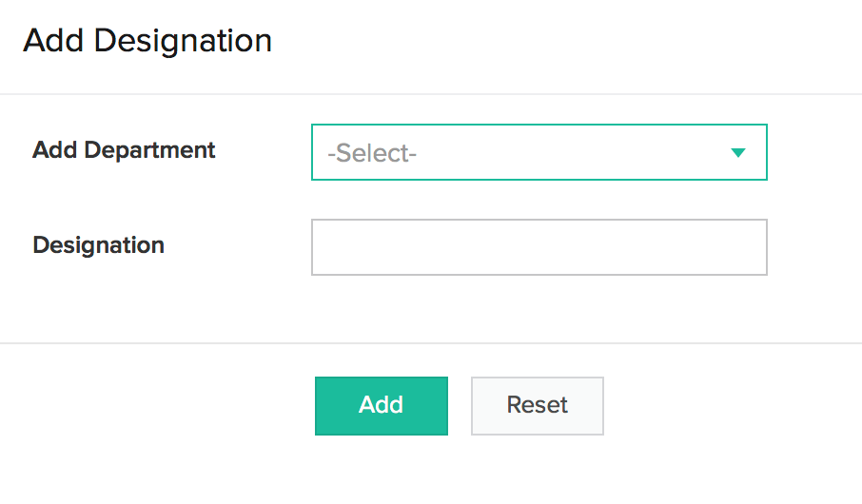Screen dimensions: 862x504
Task: Hit Add to save the designation
Action: 381,405
